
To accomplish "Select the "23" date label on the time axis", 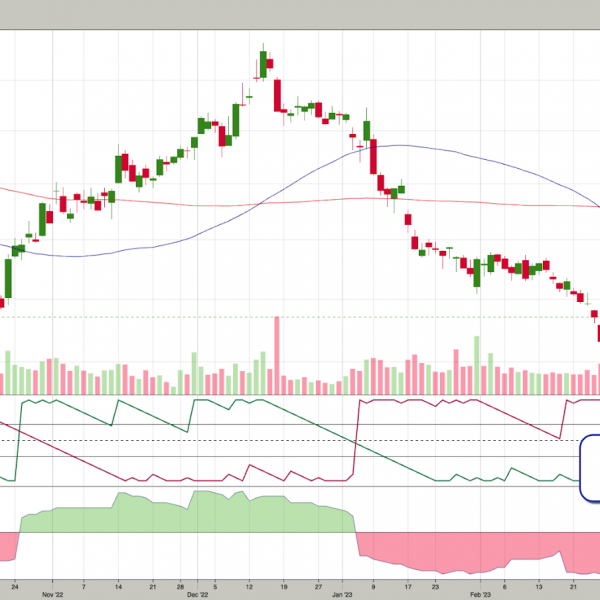I will click(435, 586).
